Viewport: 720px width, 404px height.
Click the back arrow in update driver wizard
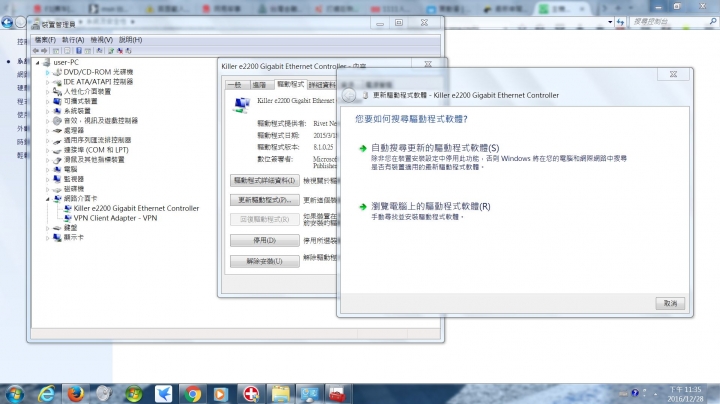(x=349, y=95)
